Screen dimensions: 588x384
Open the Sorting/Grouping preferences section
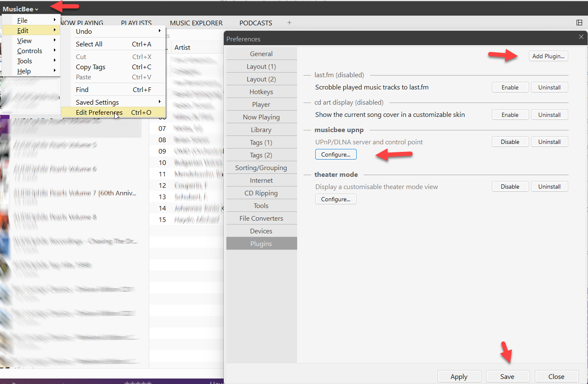tap(261, 168)
